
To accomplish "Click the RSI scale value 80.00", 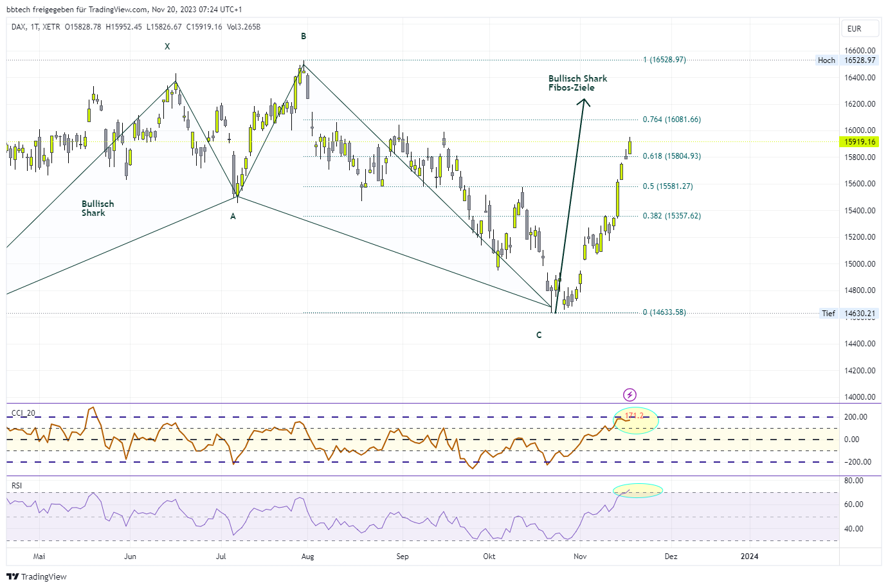I will [x=853, y=481].
